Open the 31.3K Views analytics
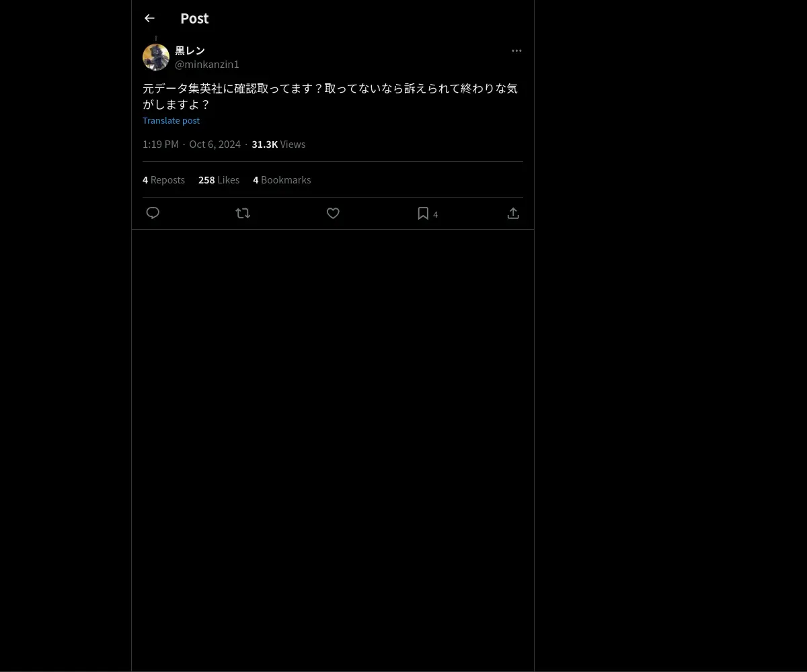Screen dimensions: 807x672 tap(278, 144)
